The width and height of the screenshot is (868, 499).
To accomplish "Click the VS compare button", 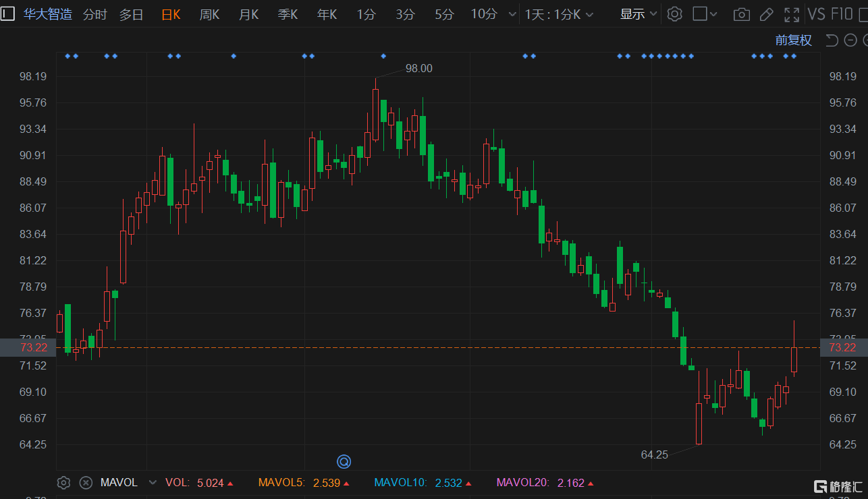I will (816, 14).
